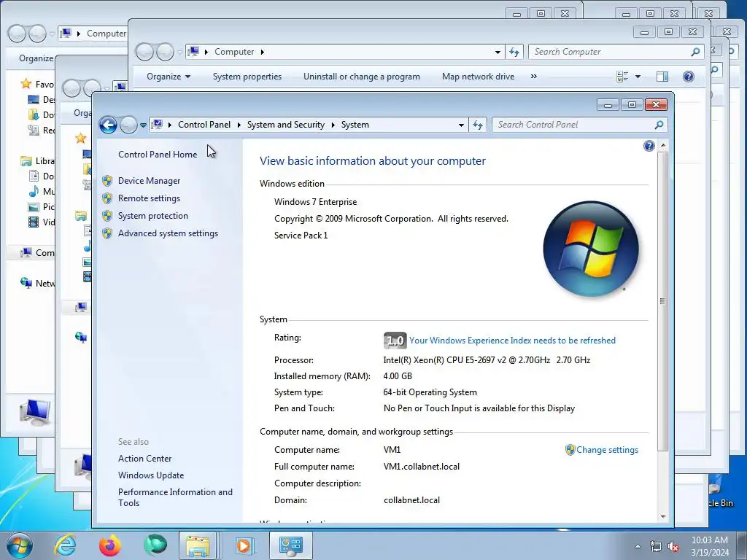747x560 pixels.
Task: Click System properties in Computer window toolbar
Action: 247,77
